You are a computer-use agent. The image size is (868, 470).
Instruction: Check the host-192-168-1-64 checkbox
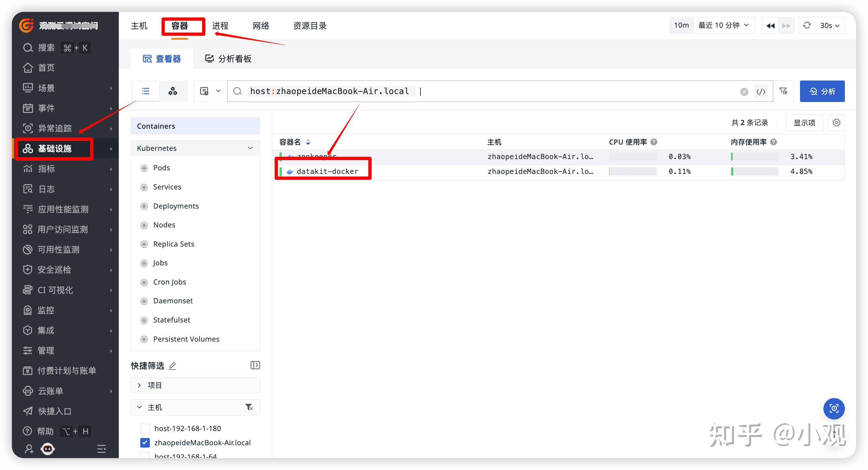(145, 456)
